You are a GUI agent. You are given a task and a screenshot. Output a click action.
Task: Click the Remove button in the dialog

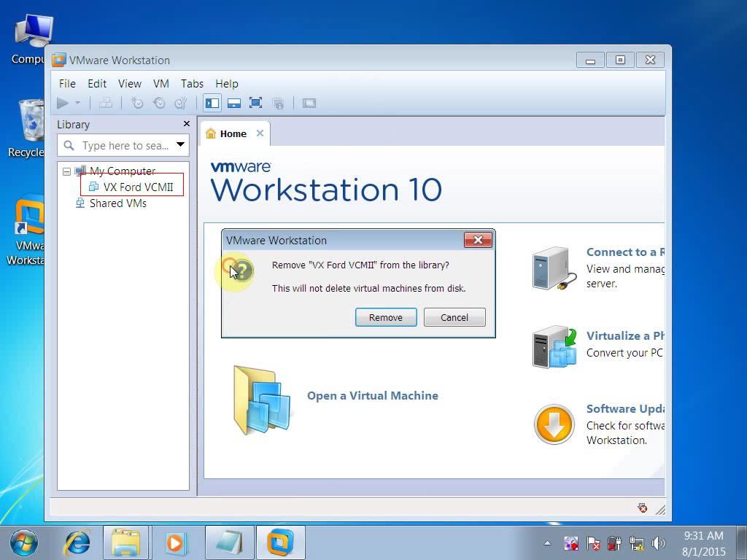(386, 317)
